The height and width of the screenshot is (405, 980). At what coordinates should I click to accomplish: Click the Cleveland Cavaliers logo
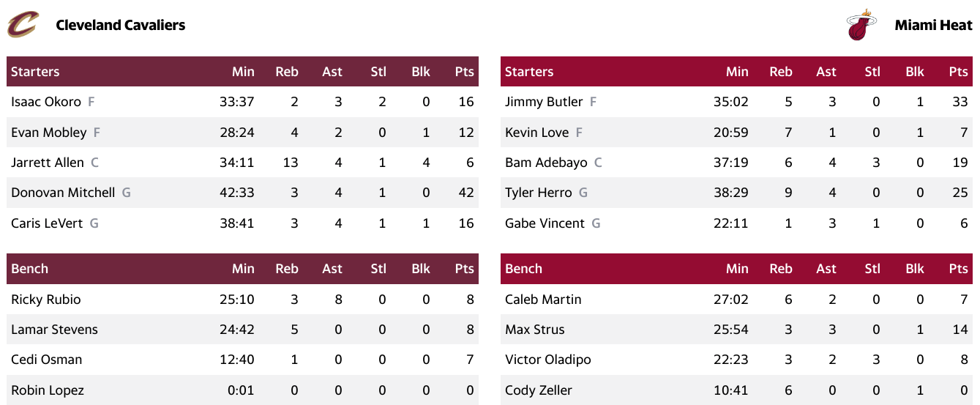click(x=22, y=25)
